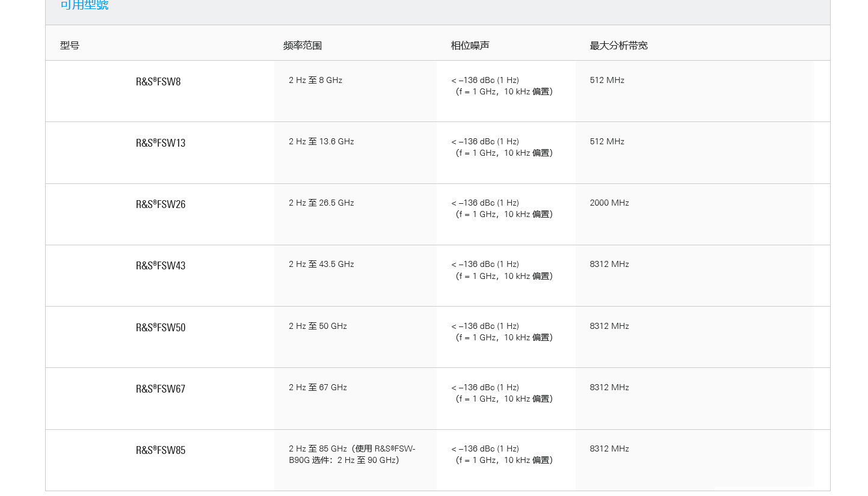Click the 2000 MHz bandwidth value

[x=609, y=203]
